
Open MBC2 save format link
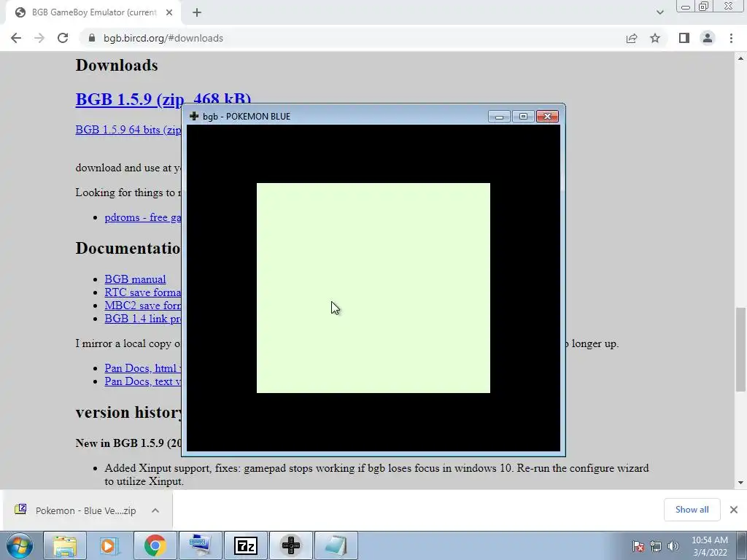pyautogui.click(x=143, y=306)
